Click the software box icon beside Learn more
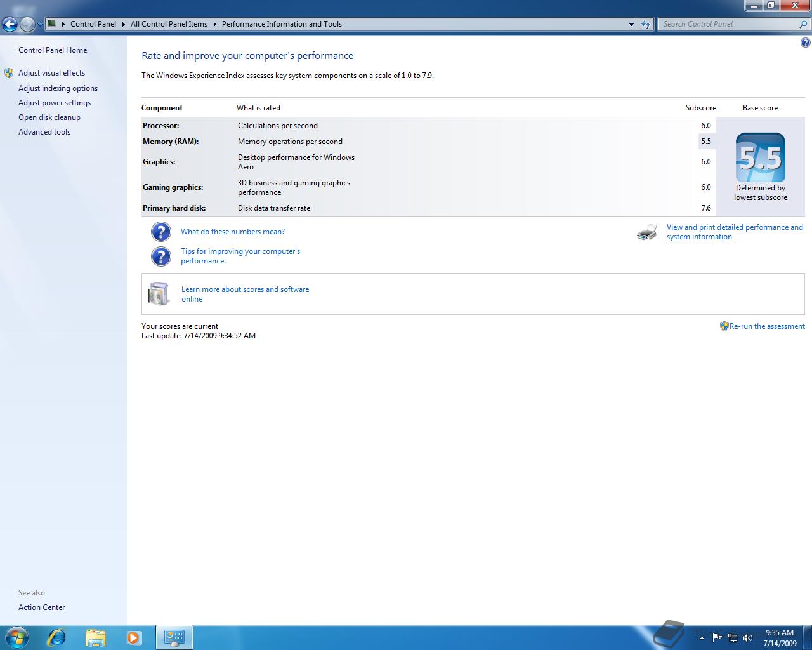Screen dimensions: 812x650 pos(159,294)
